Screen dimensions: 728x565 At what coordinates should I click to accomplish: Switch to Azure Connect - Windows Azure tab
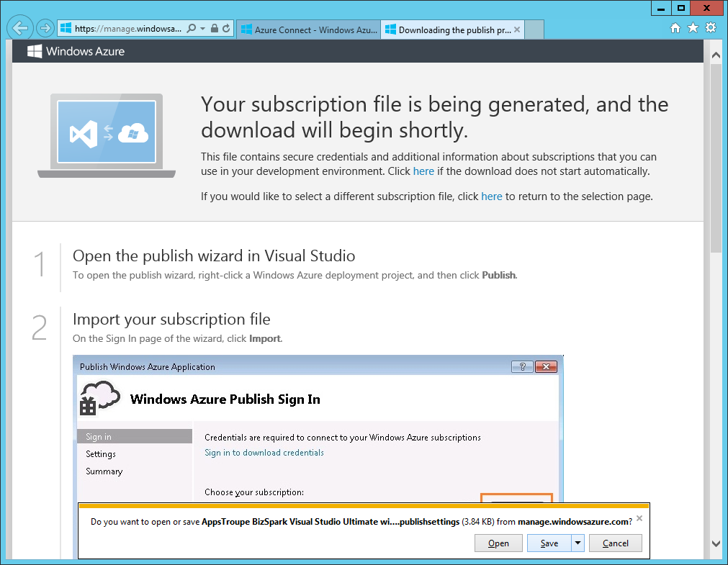coord(309,30)
